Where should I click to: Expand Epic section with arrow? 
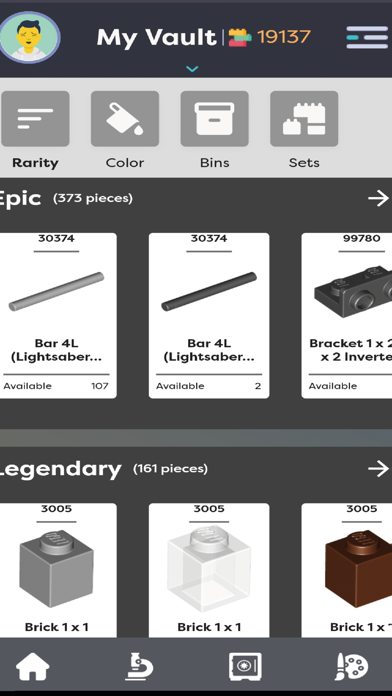378,198
